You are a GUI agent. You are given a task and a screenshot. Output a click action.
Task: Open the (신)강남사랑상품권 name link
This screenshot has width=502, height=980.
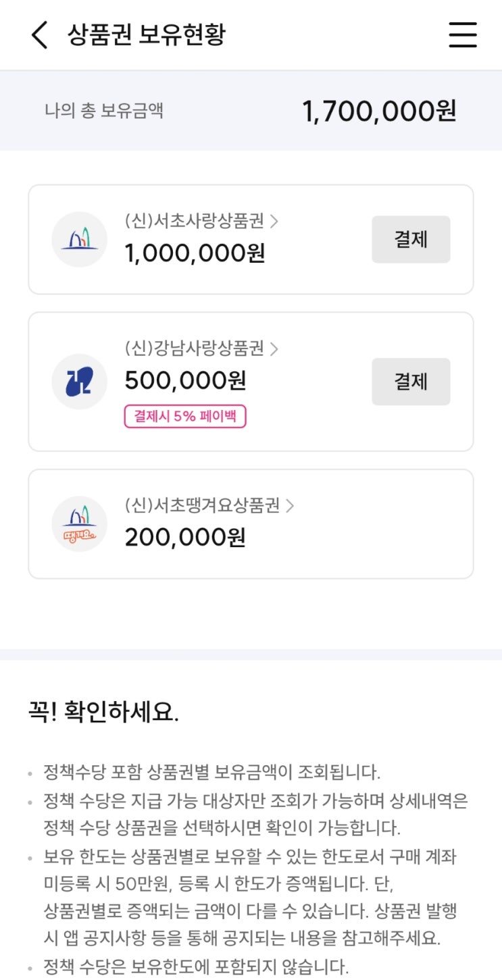195,349
